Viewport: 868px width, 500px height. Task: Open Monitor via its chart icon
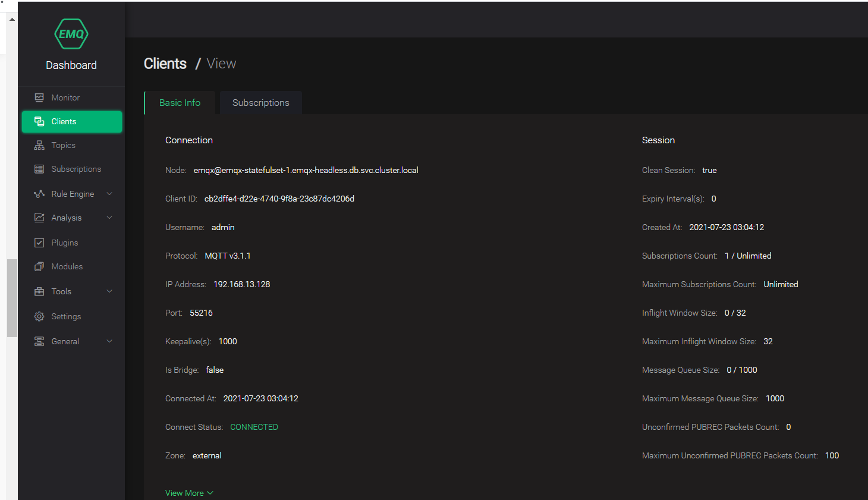39,98
